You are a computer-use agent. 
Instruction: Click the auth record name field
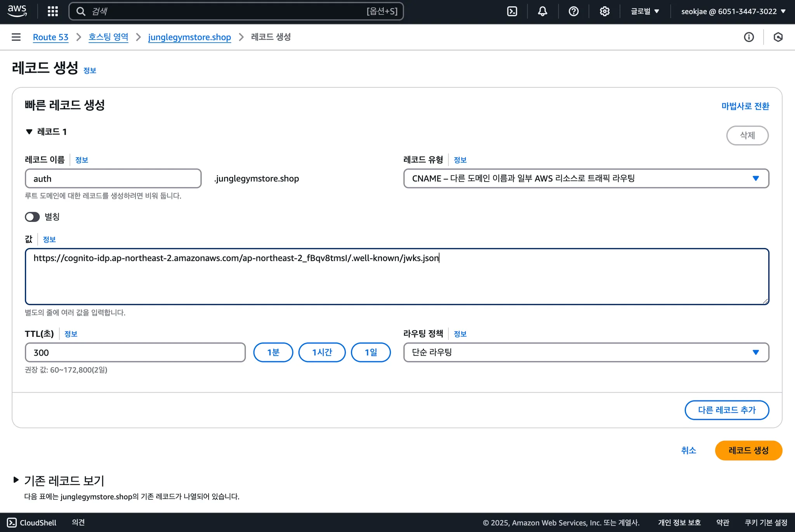(x=113, y=178)
